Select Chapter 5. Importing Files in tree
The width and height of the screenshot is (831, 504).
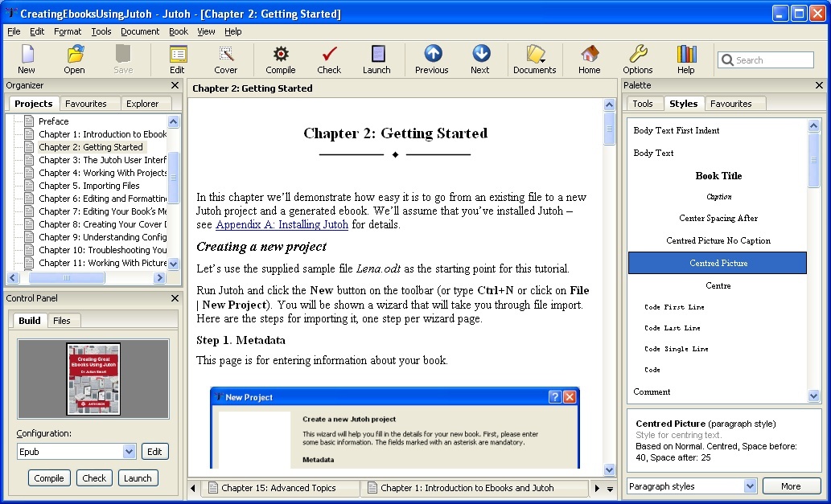click(x=89, y=186)
